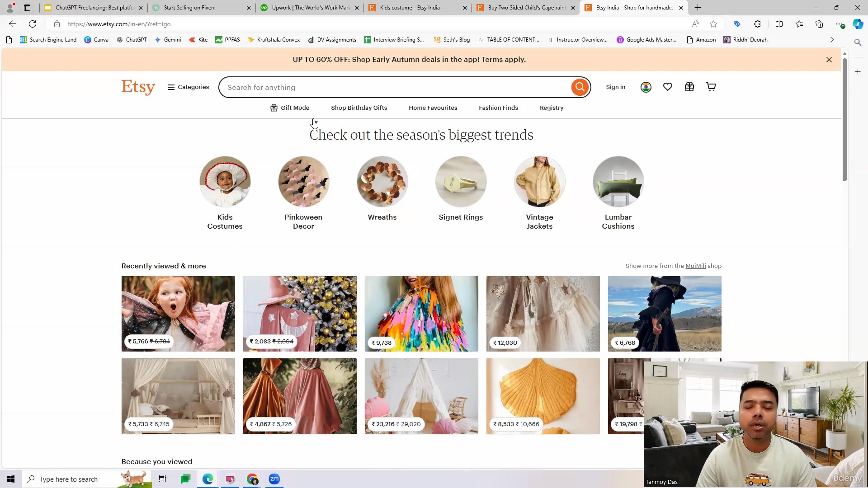Open Zoom from taskbar
The image size is (868, 488).
[274, 479]
